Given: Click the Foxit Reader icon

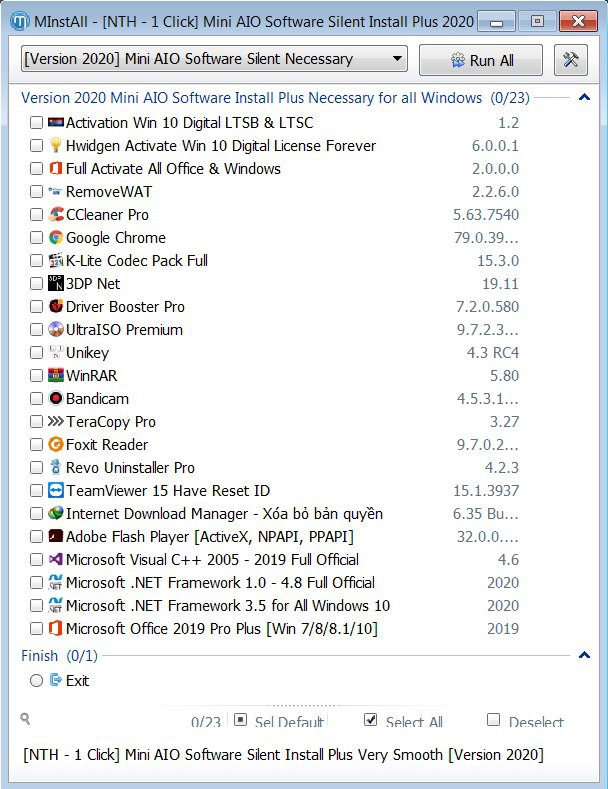Looking at the screenshot, I should [55, 444].
